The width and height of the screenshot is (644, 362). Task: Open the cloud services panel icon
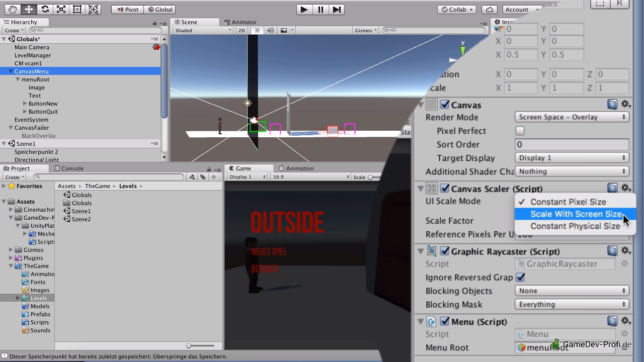pyautogui.click(x=489, y=10)
